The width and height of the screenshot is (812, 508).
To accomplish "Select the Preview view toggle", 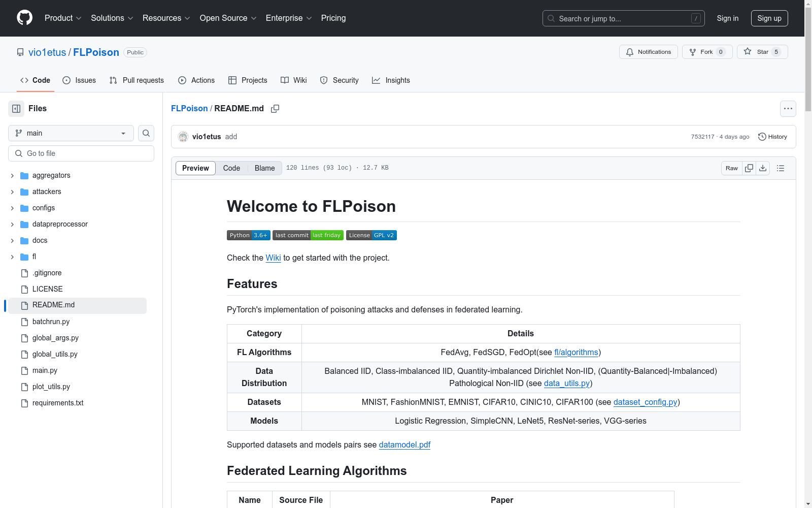I will click(x=195, y=168).
